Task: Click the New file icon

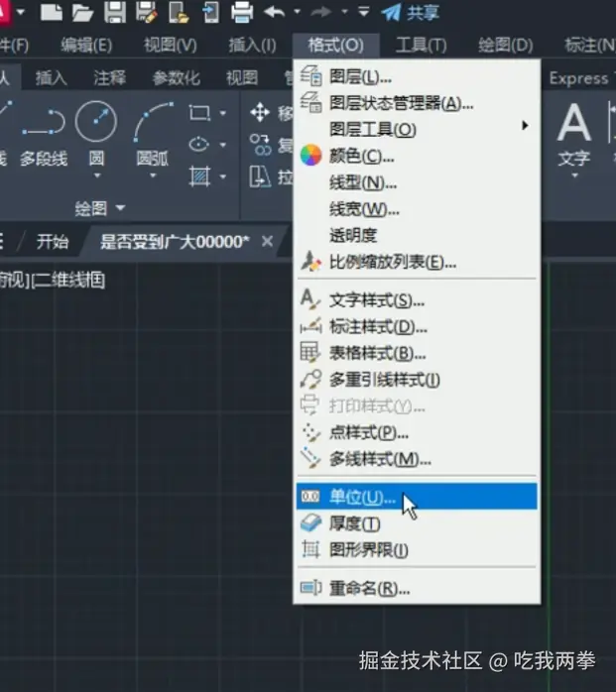Action: tap(52, 12)
